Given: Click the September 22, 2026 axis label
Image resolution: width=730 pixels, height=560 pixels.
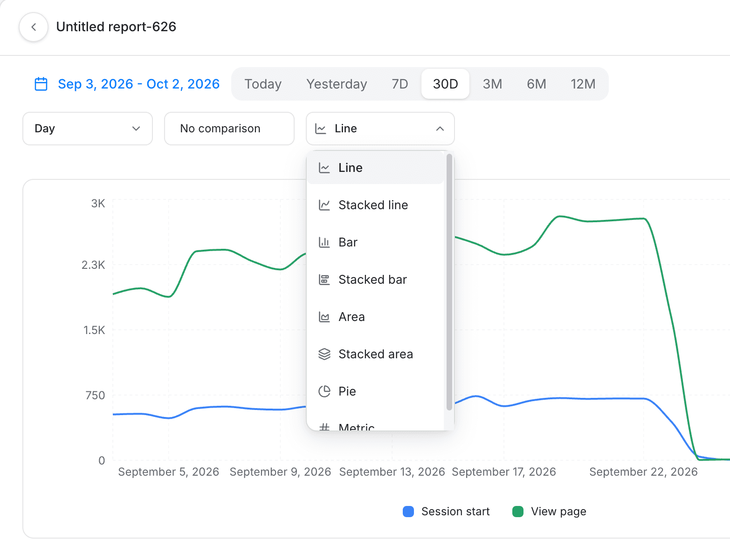Looking at the screenshot, I should coord(643,472).
